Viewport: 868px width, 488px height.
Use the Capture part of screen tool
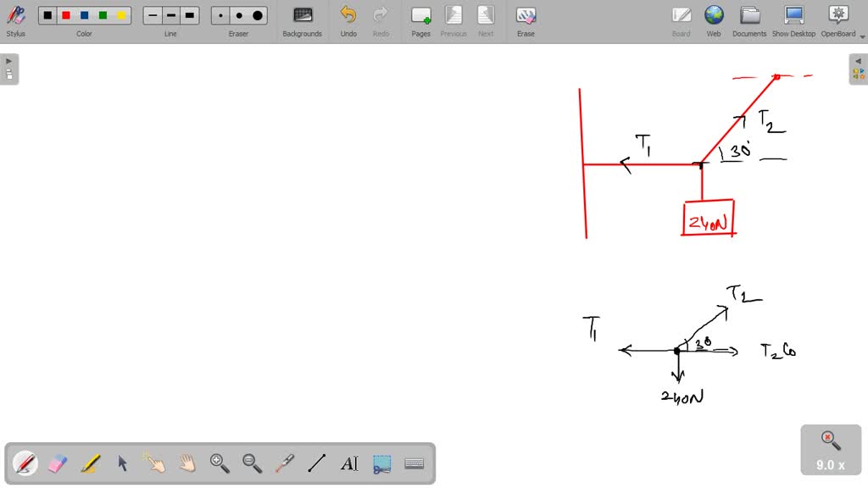[x=381, y=463]
